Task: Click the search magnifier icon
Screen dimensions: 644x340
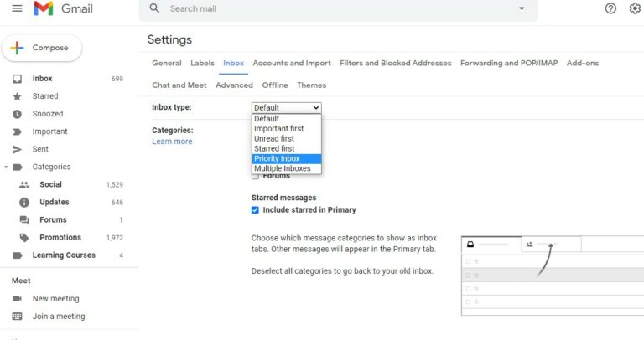Action: 154,8
